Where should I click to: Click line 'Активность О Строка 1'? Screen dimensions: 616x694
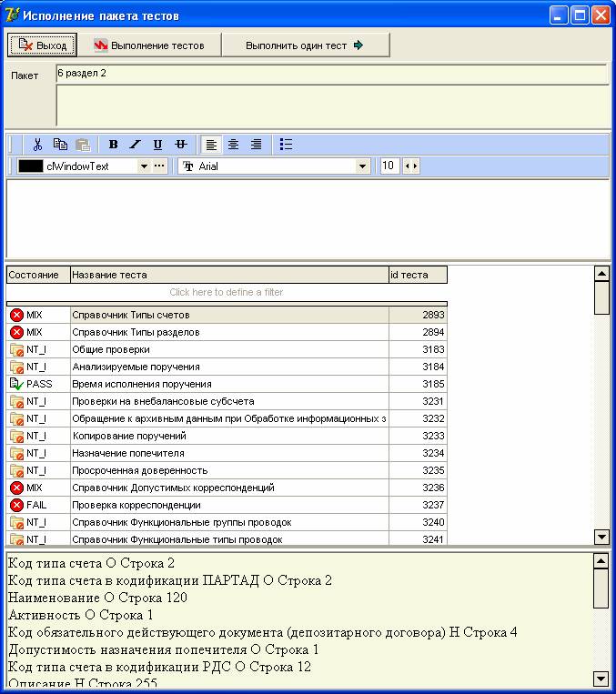[81, 615]
